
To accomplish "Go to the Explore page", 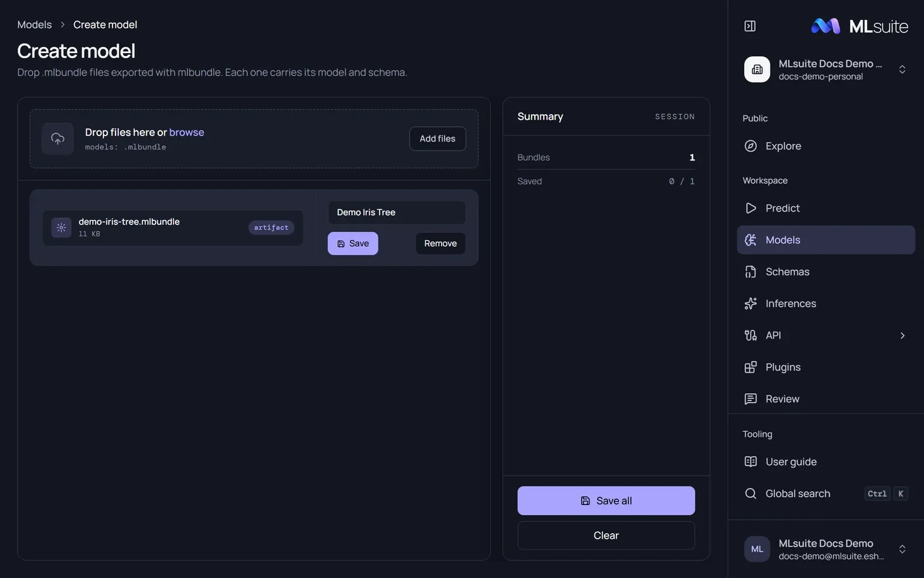I will click(825, 146).
